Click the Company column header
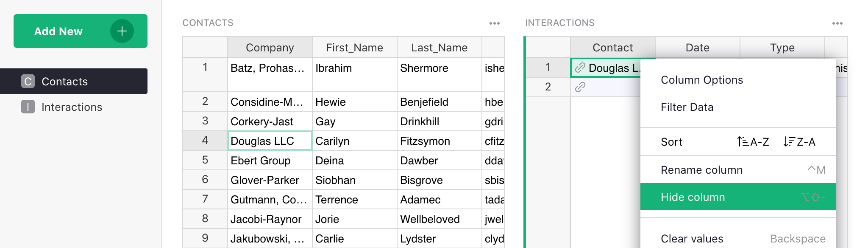The image size is (868, 248). [x=270, y=48]
